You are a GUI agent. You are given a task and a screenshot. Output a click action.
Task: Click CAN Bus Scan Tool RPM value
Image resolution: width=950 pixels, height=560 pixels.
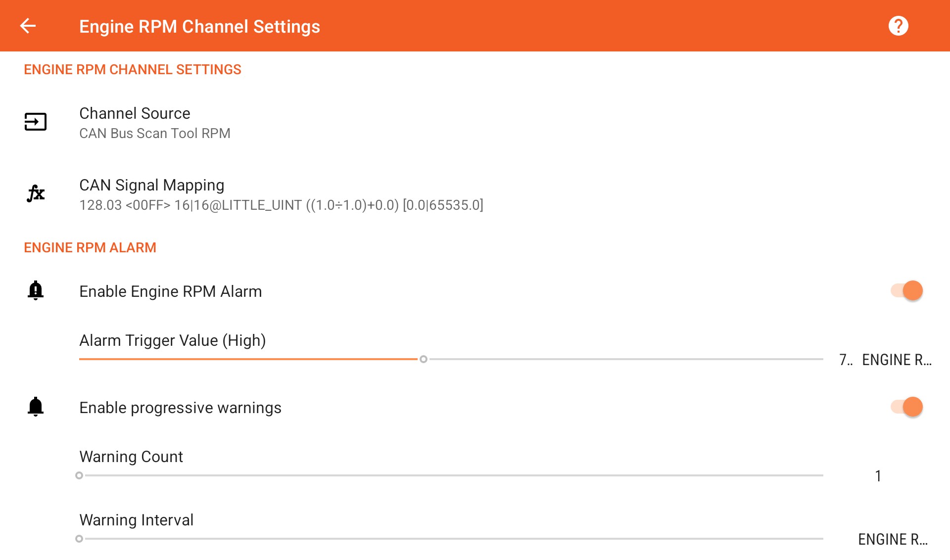click(x=155, y=134)
